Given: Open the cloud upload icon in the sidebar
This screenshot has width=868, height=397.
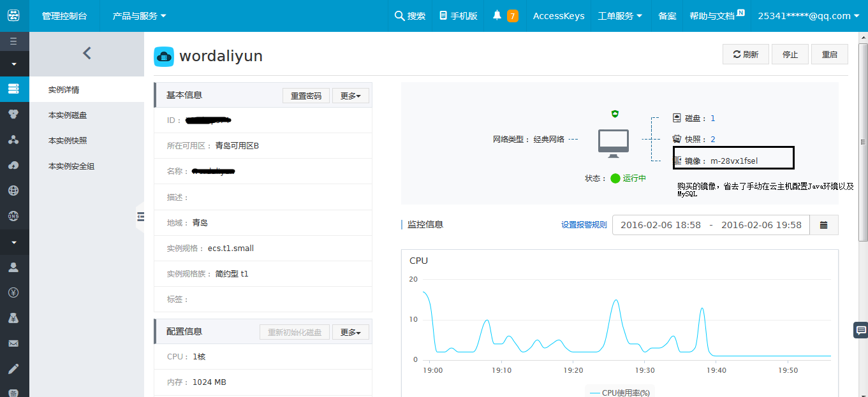Looking at the screenshot, I should [x=14, y=165].
